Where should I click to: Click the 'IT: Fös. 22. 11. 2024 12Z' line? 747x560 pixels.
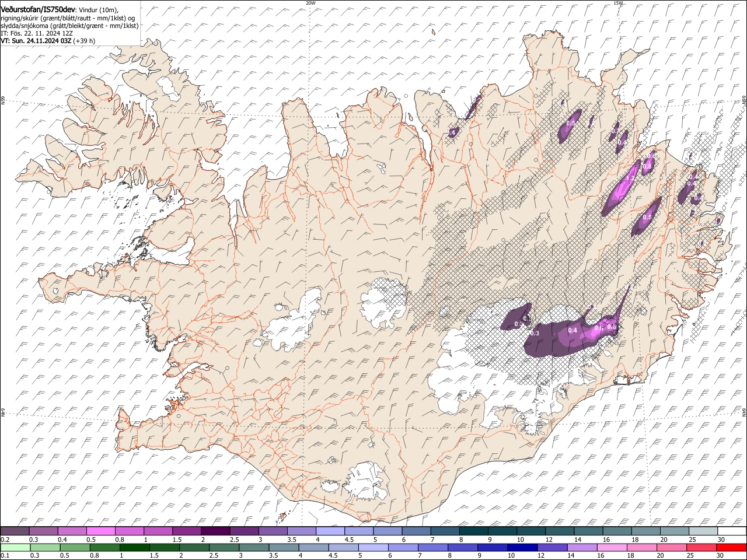pyautogui.click(x=37, y=33)
